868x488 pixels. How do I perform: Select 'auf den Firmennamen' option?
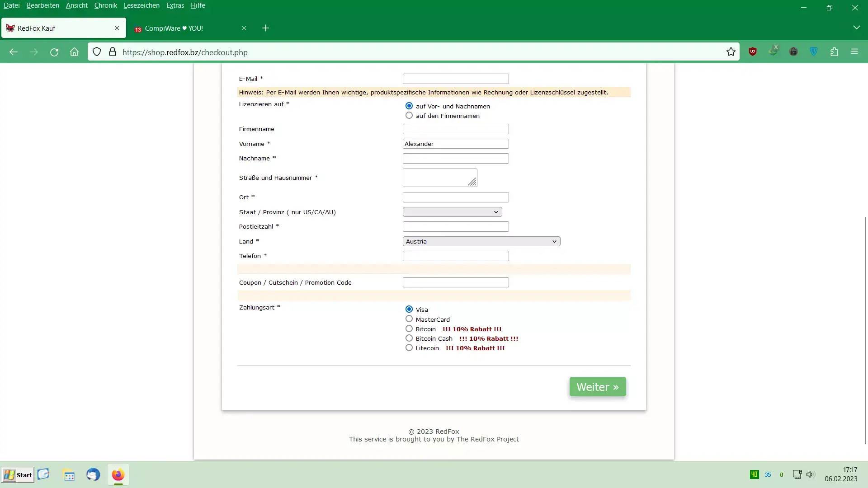409,115
